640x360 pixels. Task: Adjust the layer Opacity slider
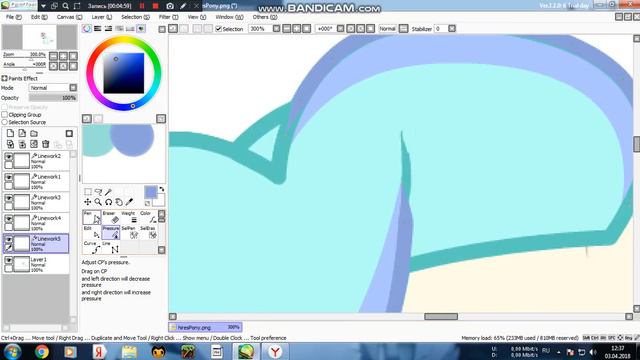(53, 98)
